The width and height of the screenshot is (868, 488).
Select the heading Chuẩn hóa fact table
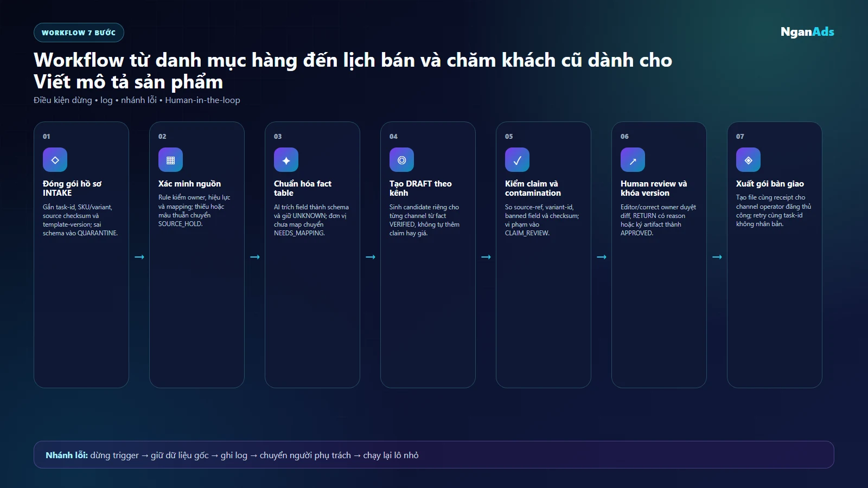303,188
